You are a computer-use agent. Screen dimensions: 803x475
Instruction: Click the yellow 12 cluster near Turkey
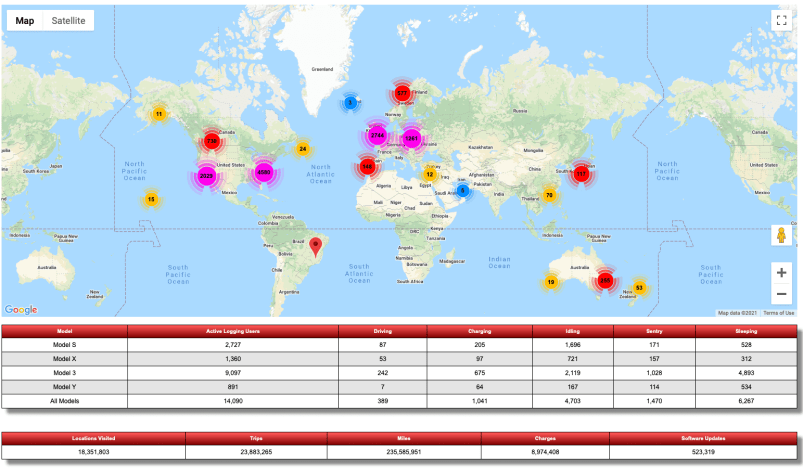pos(430,175)
